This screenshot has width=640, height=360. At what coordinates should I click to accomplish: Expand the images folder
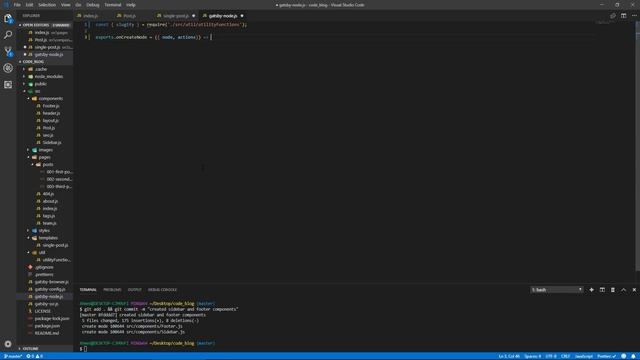tap(45, 150)
